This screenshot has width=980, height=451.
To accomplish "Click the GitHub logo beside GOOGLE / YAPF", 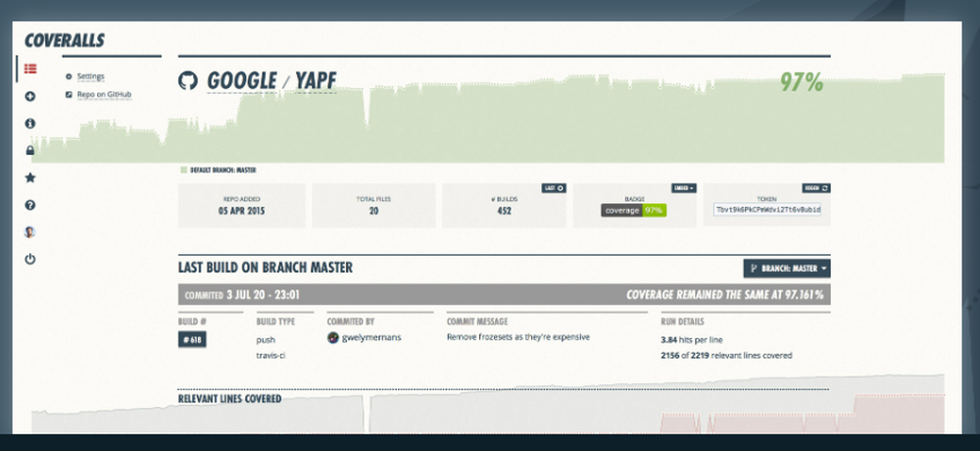I will pos(187,80).
